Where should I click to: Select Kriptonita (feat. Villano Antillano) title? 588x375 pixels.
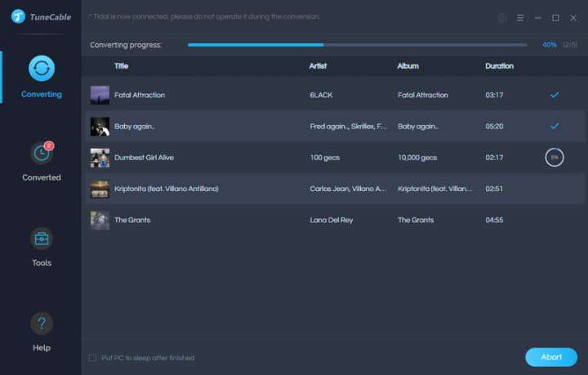click(166, 189)
